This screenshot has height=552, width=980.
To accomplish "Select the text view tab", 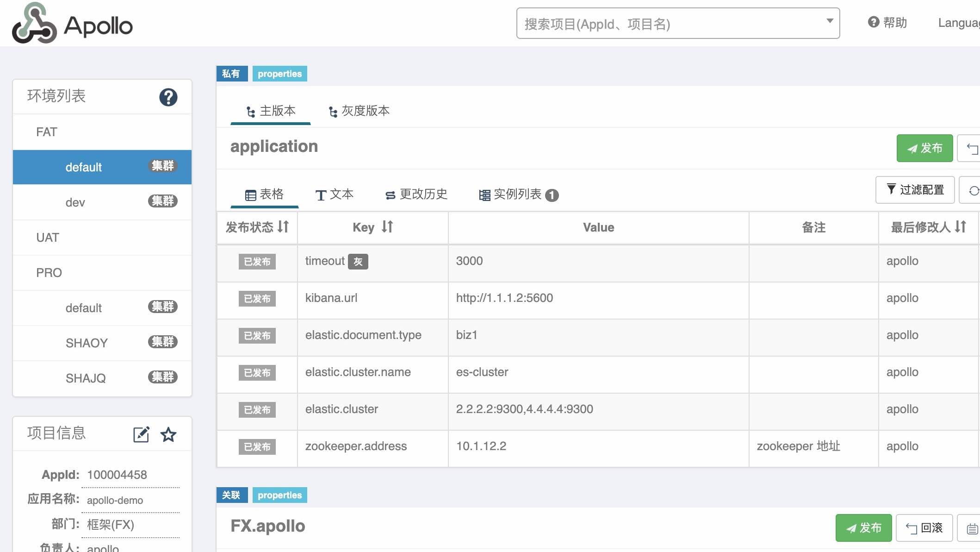I will 335,194.
